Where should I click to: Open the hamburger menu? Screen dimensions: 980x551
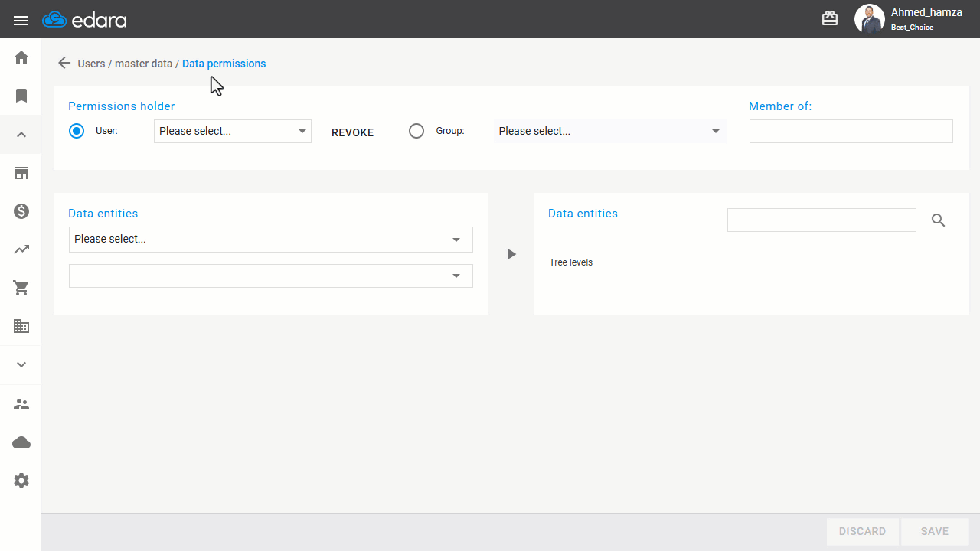(x=21, y=20)
